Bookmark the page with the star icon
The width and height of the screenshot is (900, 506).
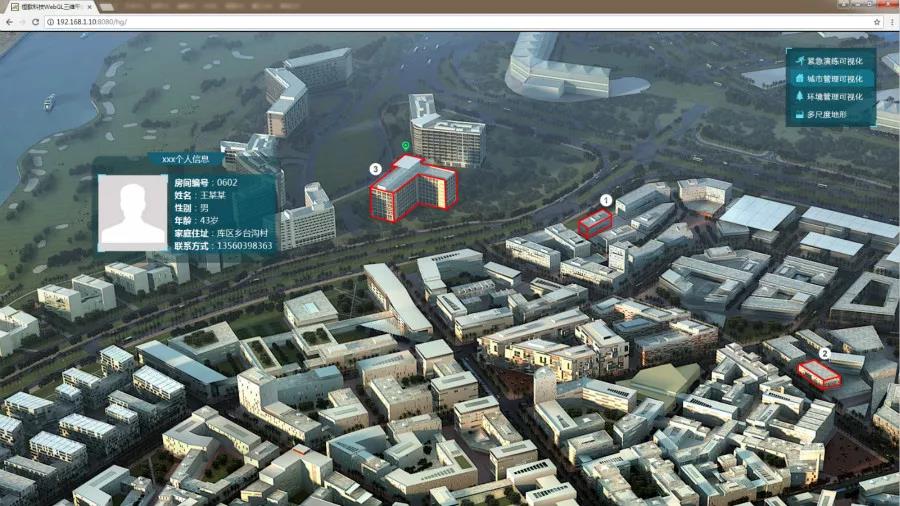click(876, 22)
